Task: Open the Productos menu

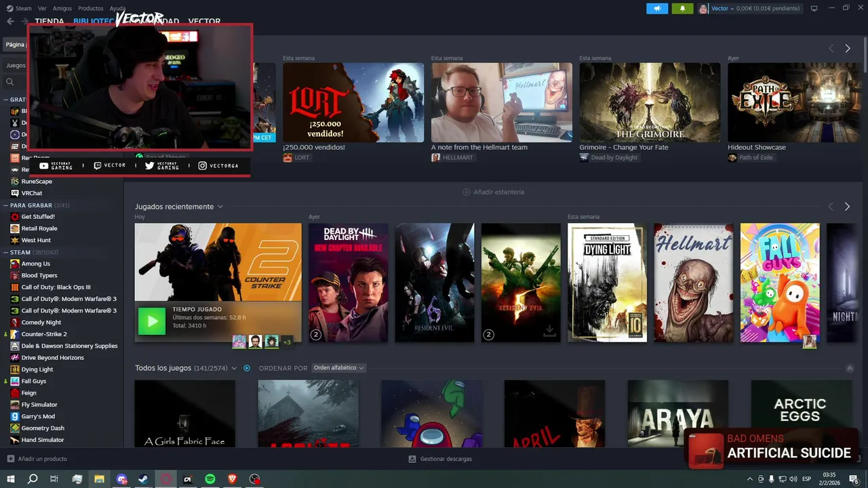Action: point(91,8)
